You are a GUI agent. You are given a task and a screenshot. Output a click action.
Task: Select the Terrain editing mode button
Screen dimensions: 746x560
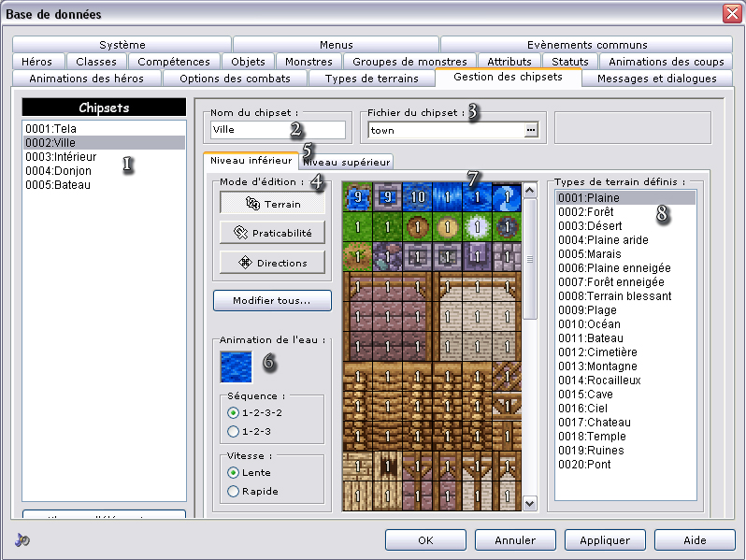pyautogui.click(x=272, y=203)
